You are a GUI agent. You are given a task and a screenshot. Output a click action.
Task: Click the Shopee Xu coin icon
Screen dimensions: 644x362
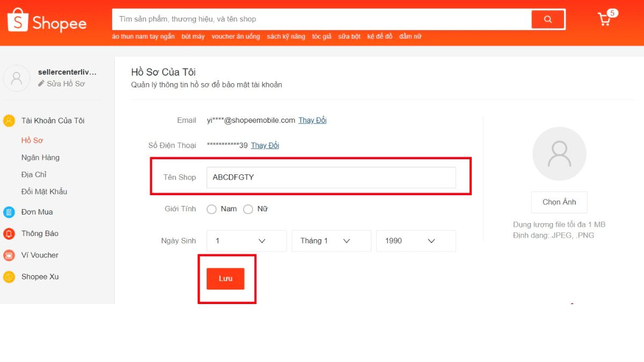pyautogui.click(x=9, y=276)
